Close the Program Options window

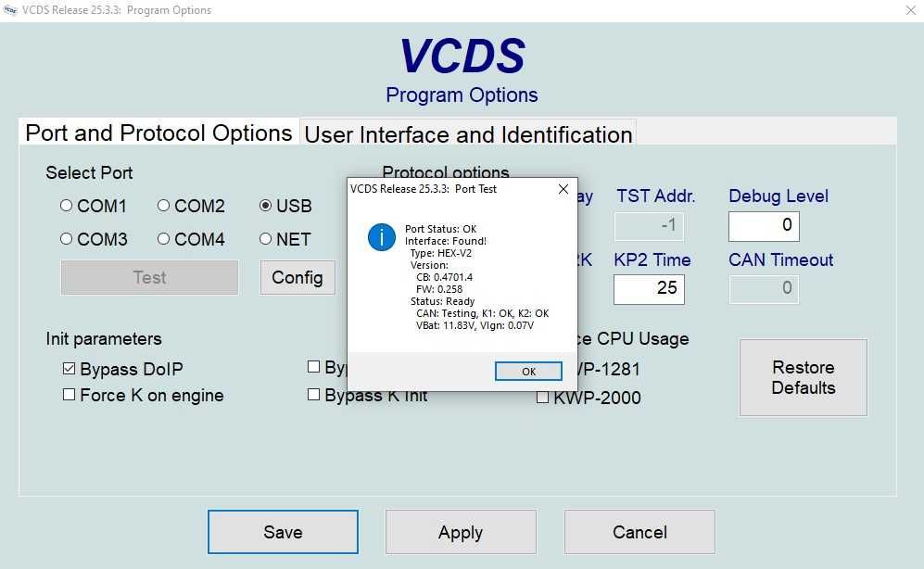910,10
